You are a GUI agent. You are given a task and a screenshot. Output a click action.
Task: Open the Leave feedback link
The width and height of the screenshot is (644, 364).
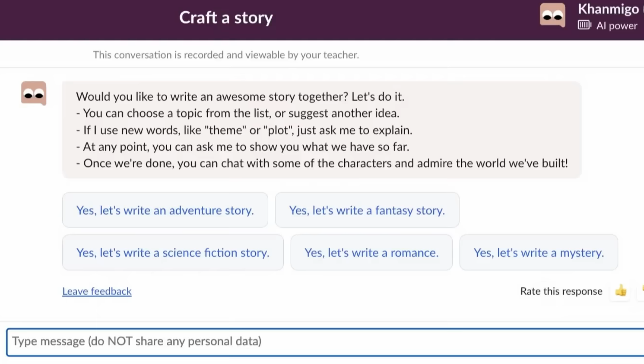click(97, 291)
